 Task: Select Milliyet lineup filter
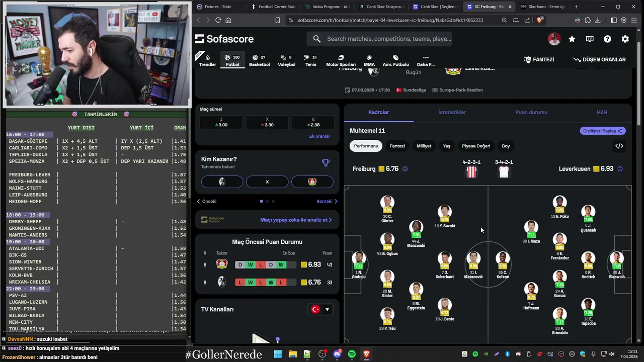424,146
